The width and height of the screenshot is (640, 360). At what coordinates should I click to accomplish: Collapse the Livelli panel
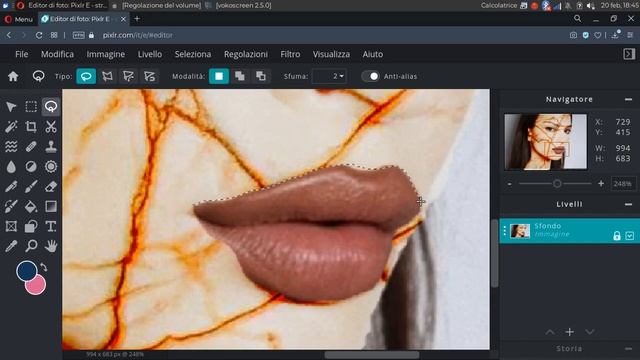pyautogui.click(x=628, y=204)
